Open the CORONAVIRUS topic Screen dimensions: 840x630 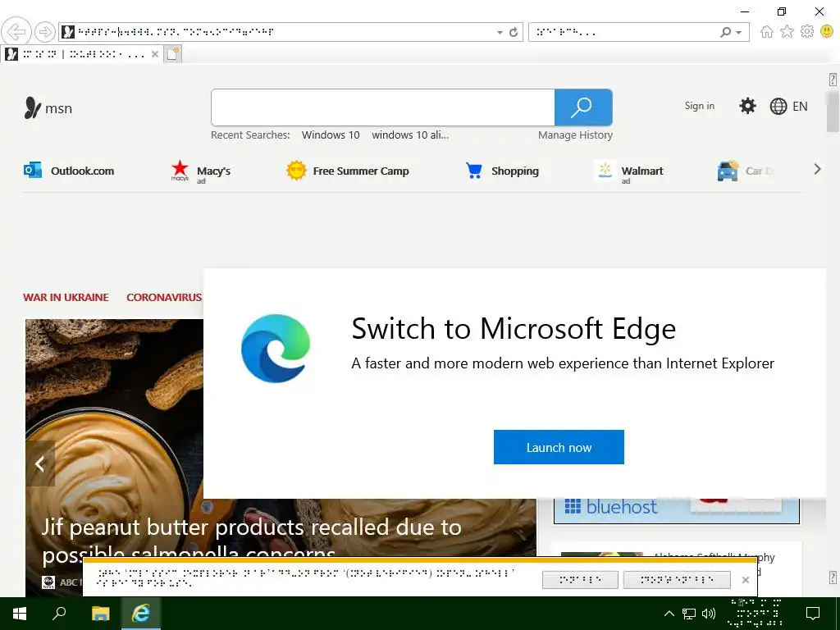point(164,297)
